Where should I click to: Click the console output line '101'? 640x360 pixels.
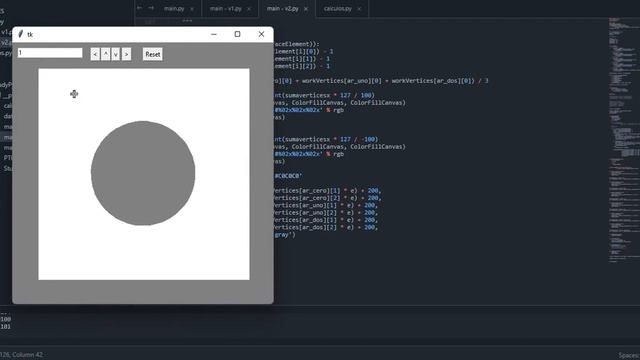[6, 327]
